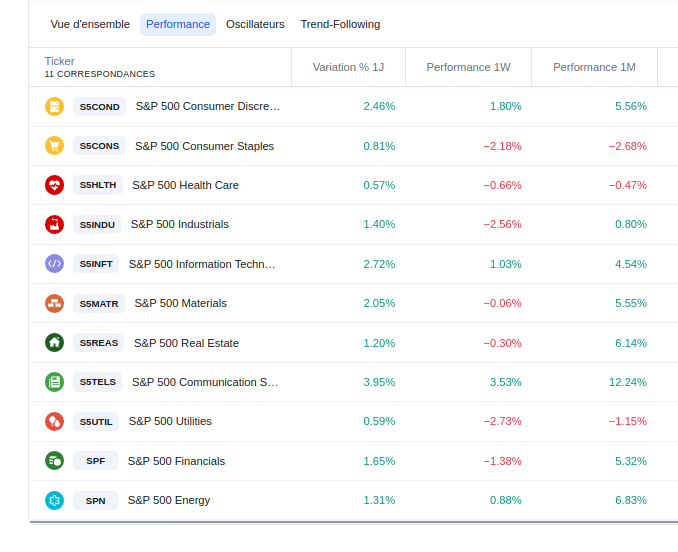Viewport: 678px width, 552px height.
Task: Sort by Performance 1W column header
Action: coord(468,67)
